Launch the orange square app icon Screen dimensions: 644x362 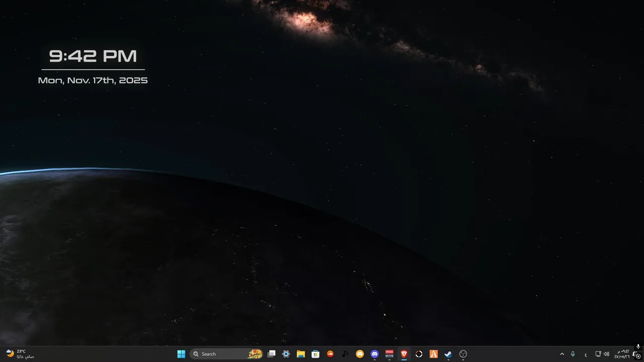433,354
